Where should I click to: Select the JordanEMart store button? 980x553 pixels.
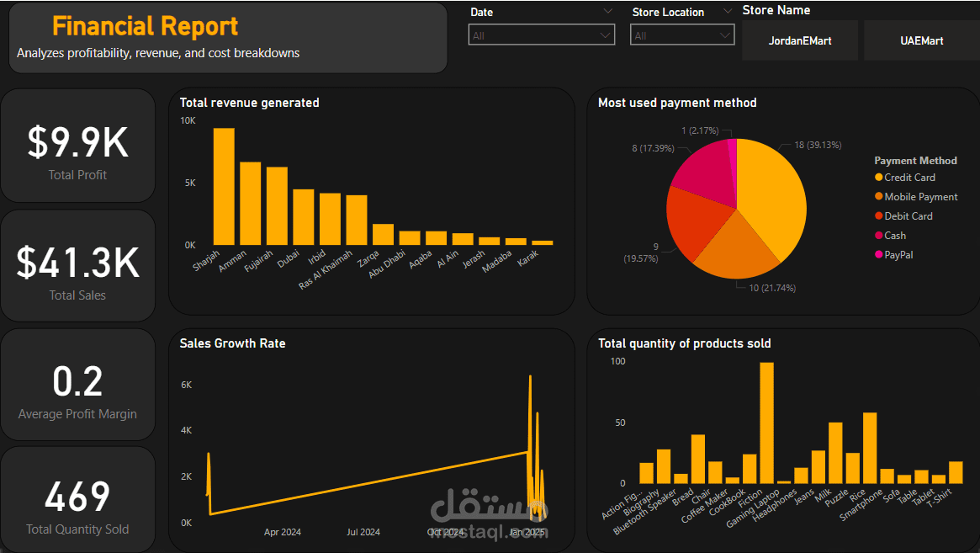800,40
